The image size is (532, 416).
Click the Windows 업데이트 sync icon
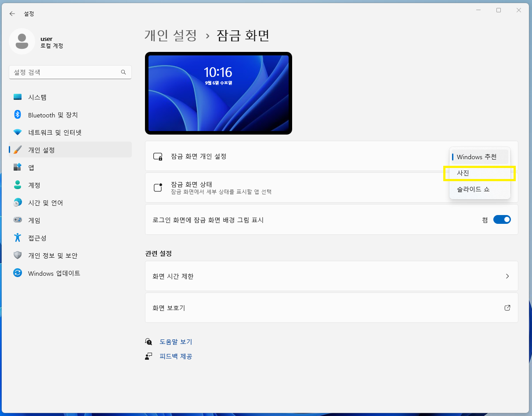click(18, 273)
